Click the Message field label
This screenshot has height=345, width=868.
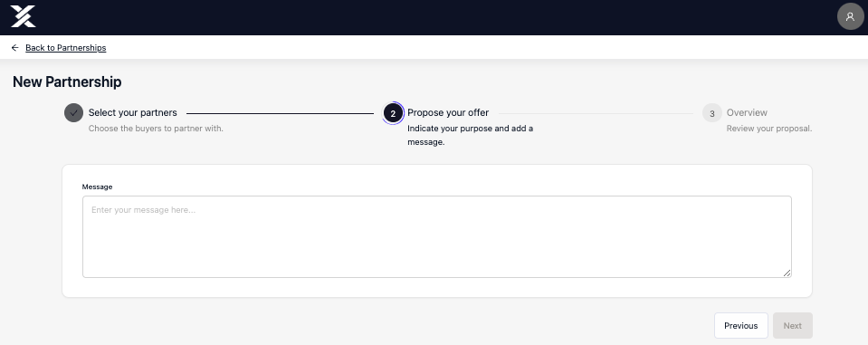pyautogui.click(x=98, y=187)
